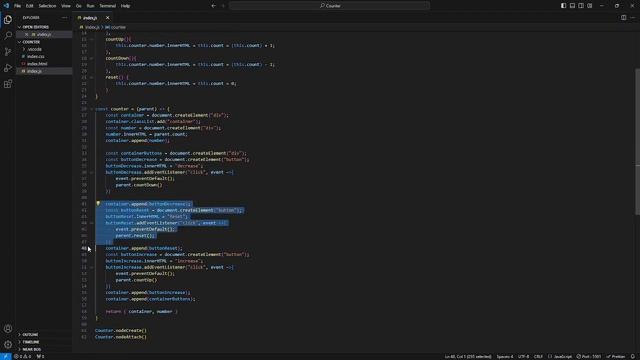
Task: Open the Help menu
Action: 125,6
